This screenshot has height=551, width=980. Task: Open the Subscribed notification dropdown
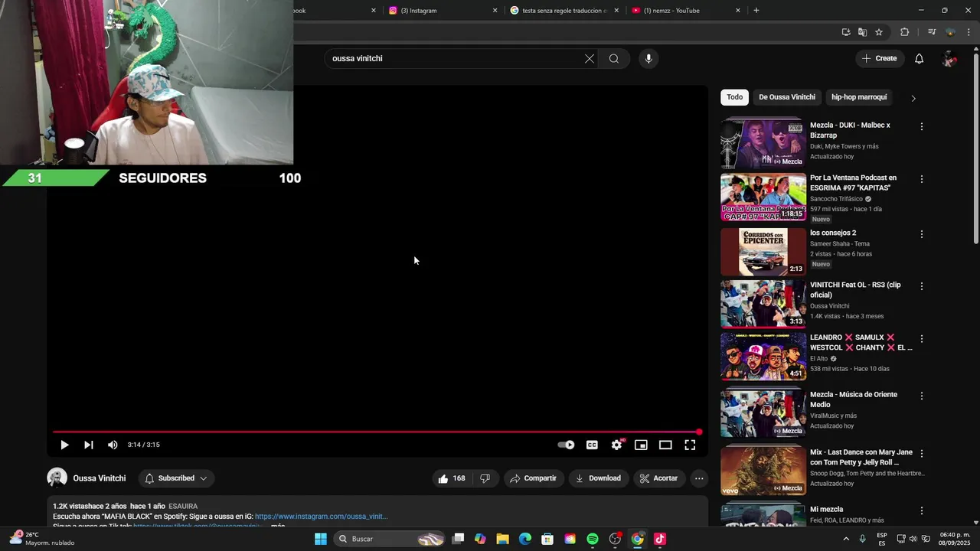coord(176,478)
